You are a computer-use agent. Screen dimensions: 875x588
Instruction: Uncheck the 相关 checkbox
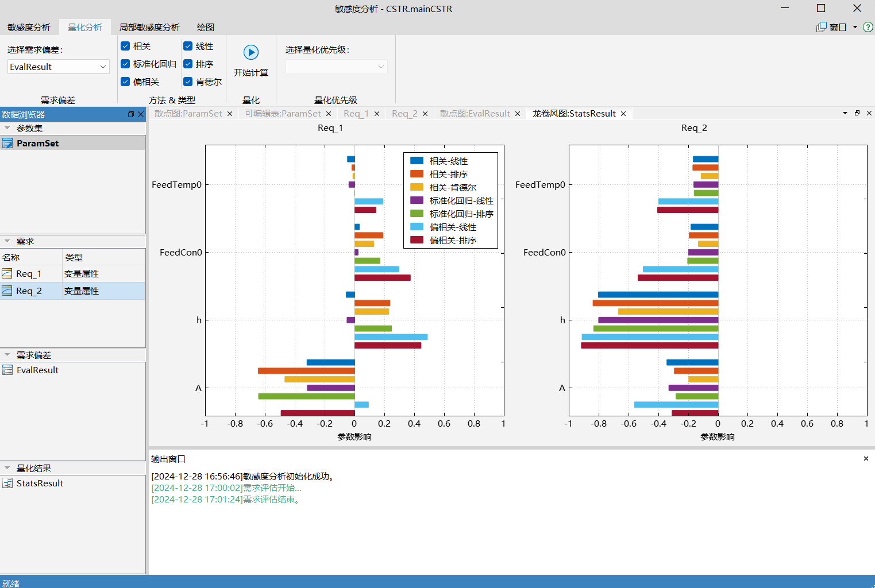(x=125, y=46)
